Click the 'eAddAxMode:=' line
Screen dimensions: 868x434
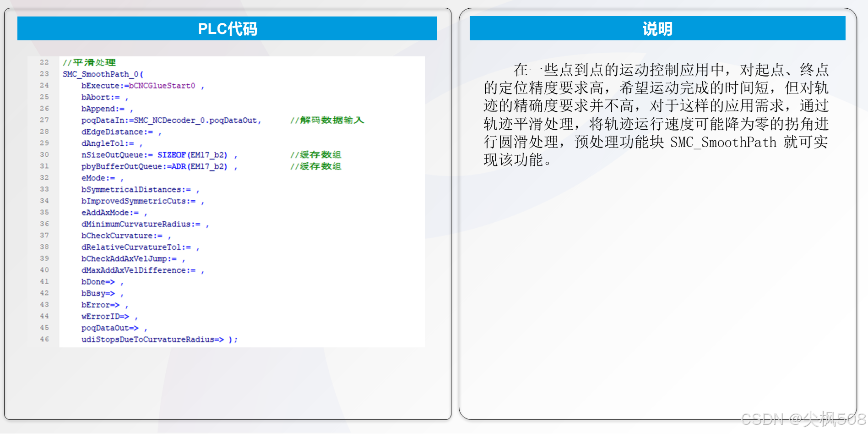click(114, 213)
